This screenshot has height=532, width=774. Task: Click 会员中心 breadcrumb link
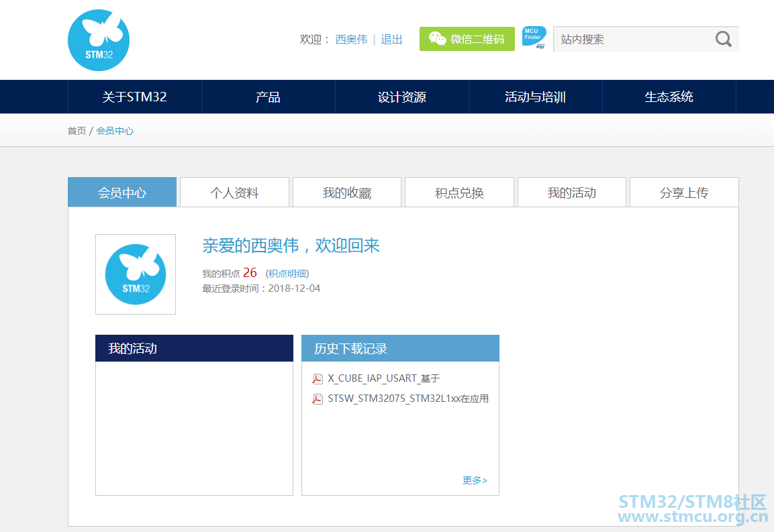click(x=115, y=131)
